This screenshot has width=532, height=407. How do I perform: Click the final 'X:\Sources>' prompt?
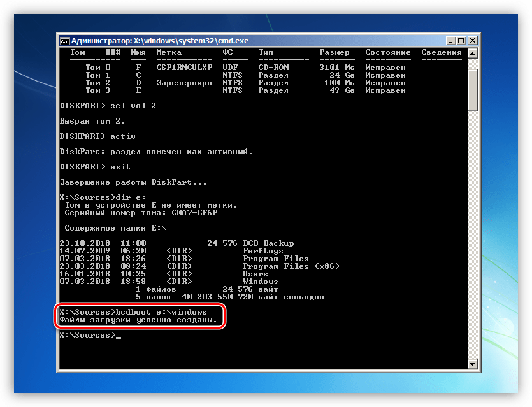[87, 335]
